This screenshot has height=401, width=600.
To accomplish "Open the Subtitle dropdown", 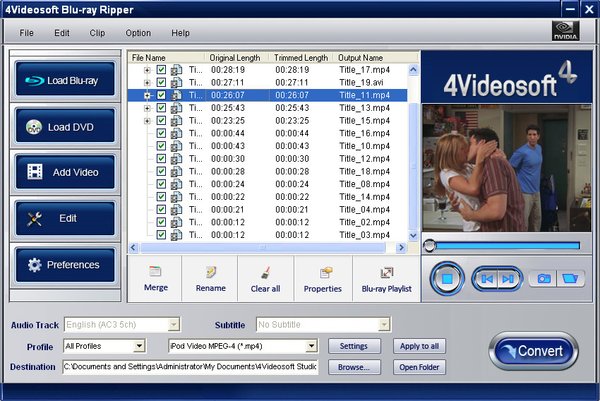I will [384, 325].
